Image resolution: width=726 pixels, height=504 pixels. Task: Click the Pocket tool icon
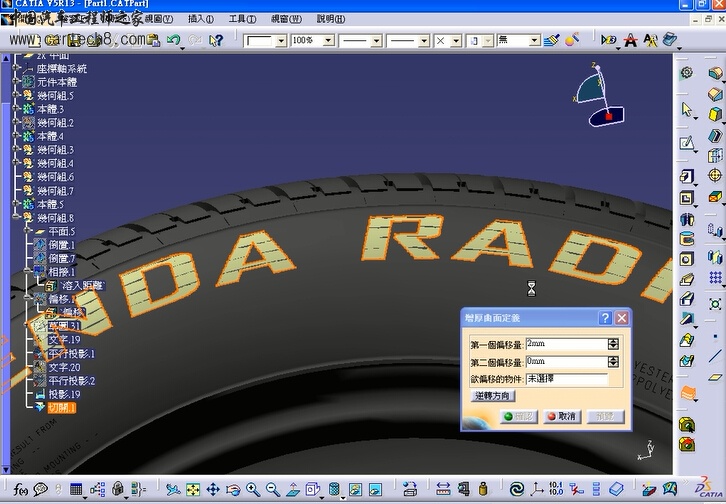tap(687, 198)
